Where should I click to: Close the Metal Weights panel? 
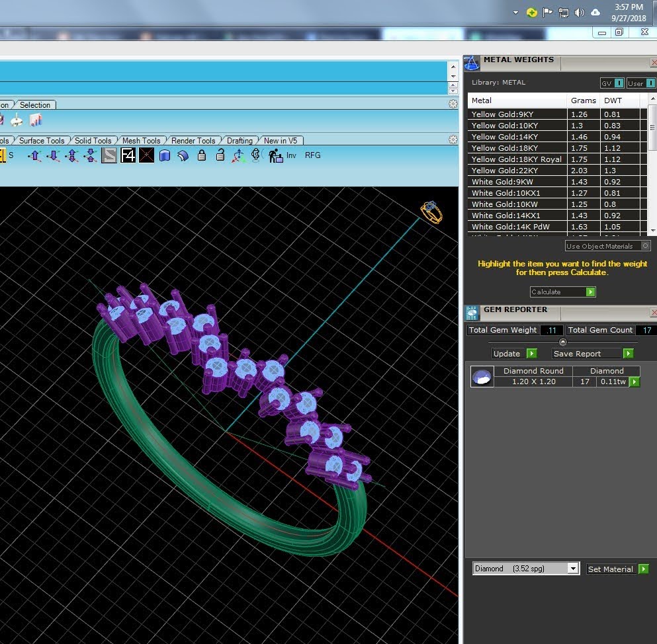point(653,63)
